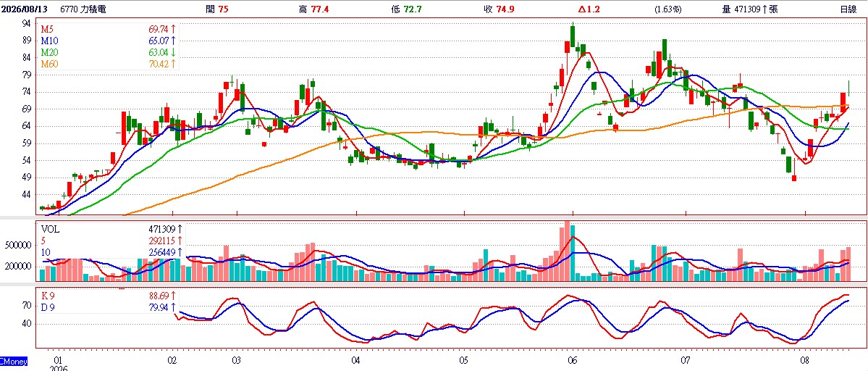This screenshot has height=371, width=868.
Task: Click the 69 price axis label
Action: (27, 109)
